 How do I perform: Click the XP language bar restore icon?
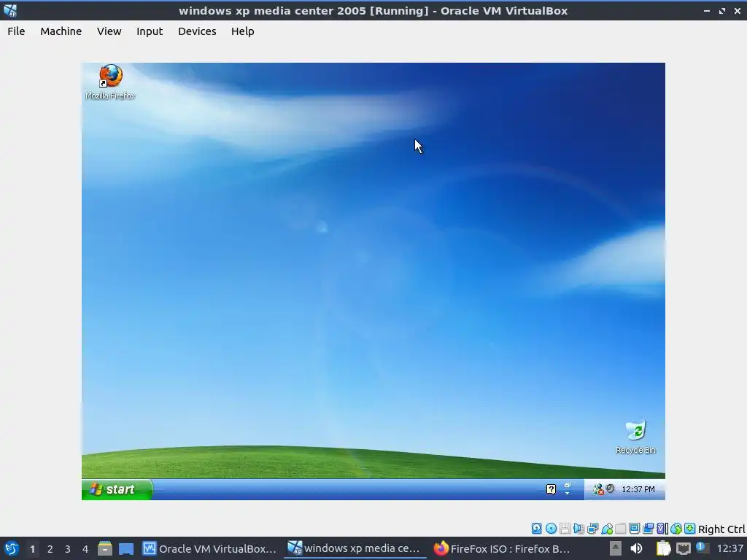[x=568, y=485]
